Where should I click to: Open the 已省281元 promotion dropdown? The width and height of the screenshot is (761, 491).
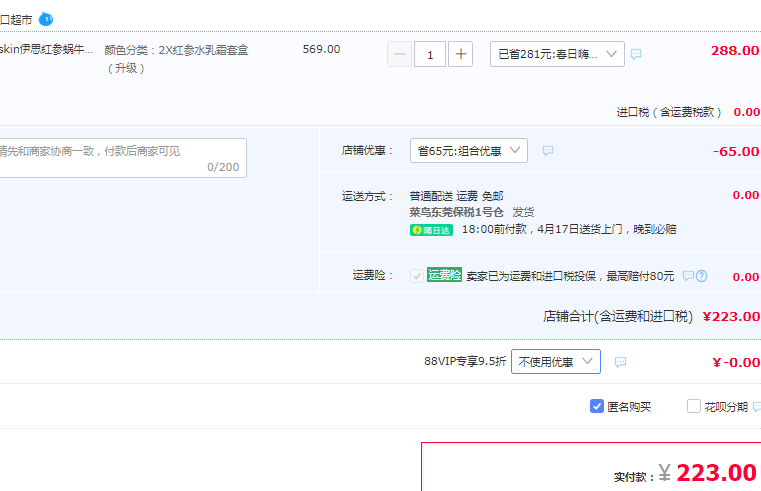(557, 54)
